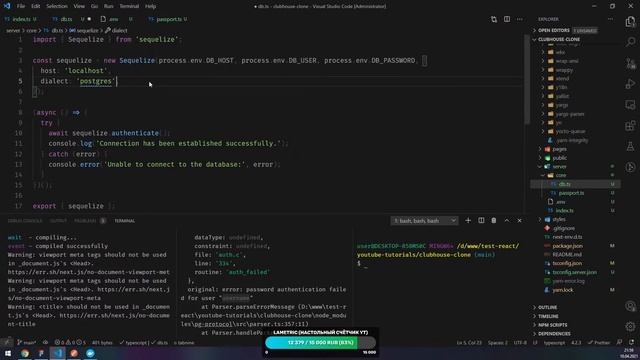
Task: Open the Help menu
Action: 151,6
